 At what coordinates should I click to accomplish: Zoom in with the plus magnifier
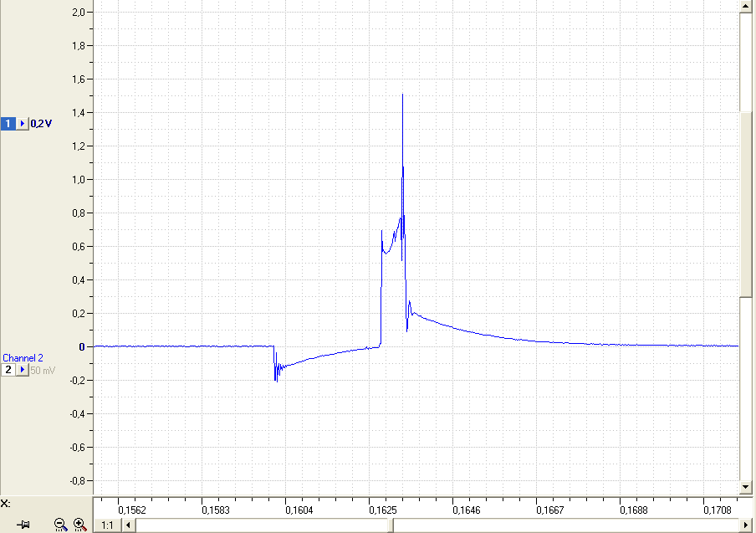coord(80,525)
